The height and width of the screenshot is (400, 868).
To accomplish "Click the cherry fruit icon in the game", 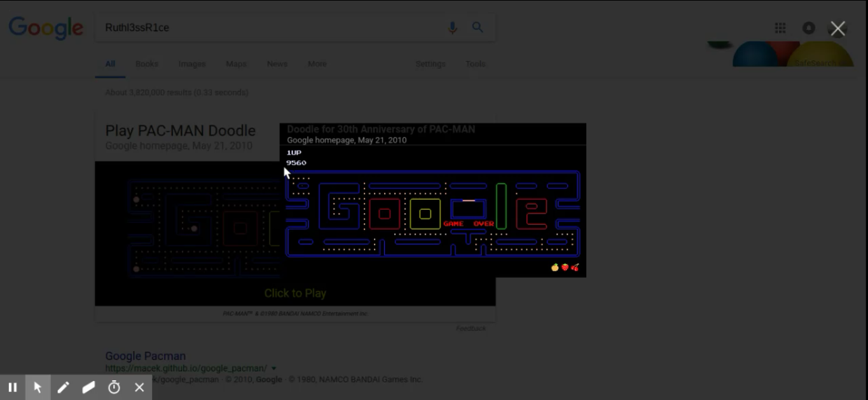I will pyautogui.click(x=575, y=267).
